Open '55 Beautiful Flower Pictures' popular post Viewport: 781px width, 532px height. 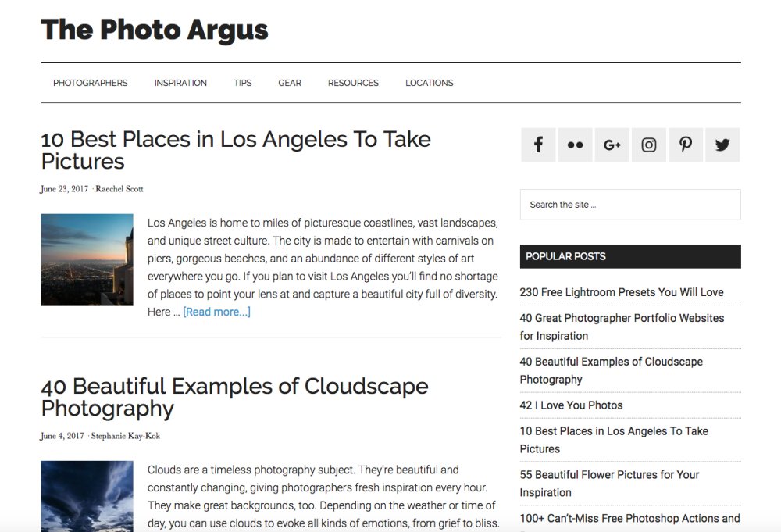[609, 484]
